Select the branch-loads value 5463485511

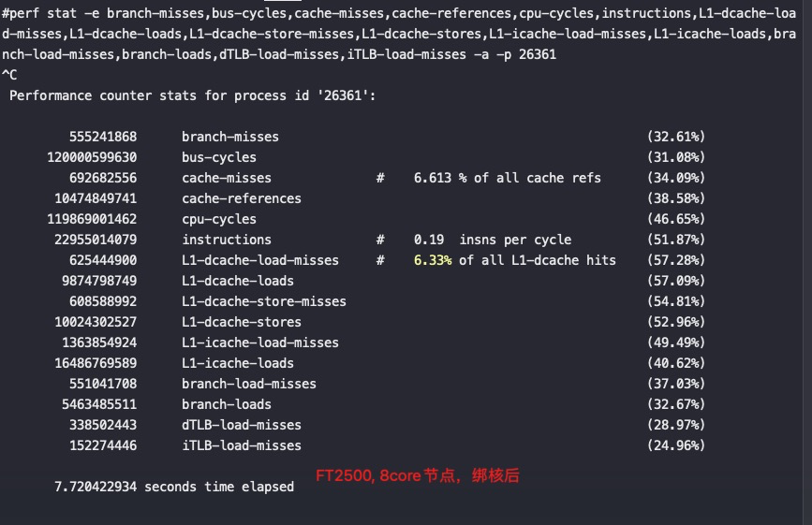(99, 404)
